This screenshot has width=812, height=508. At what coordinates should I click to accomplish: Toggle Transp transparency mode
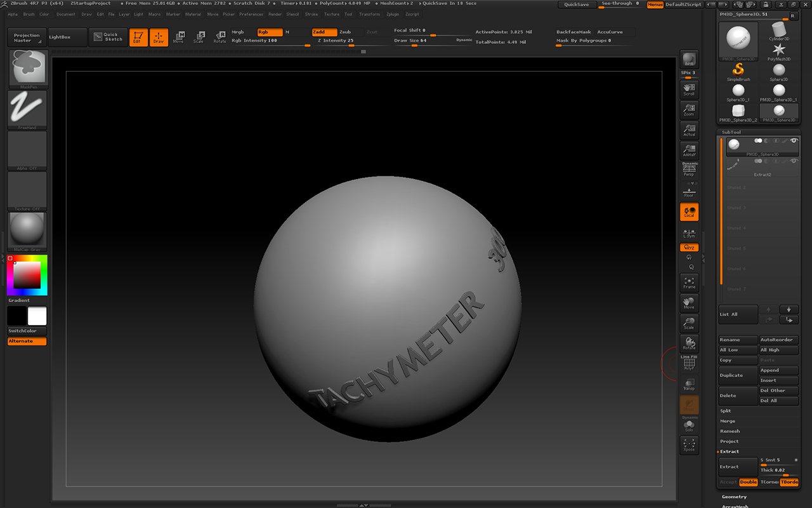click(x=689, y=384)
